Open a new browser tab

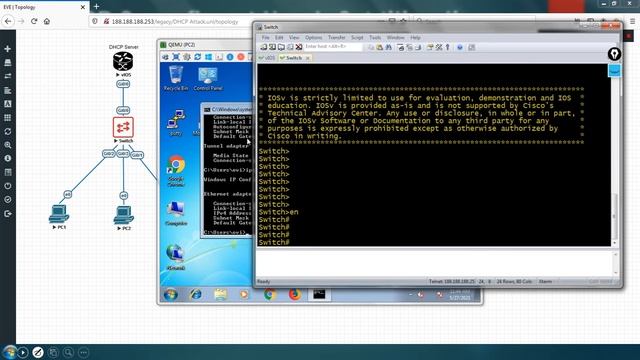coord(96,6)
